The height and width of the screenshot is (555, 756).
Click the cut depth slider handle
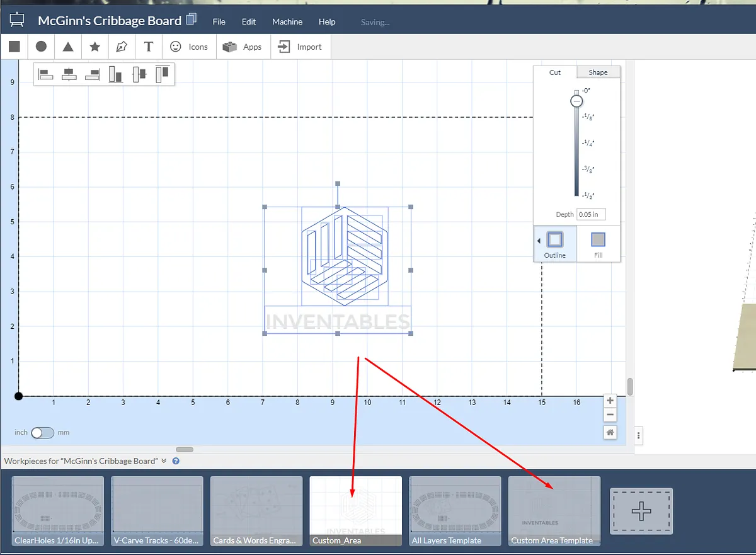576,101
